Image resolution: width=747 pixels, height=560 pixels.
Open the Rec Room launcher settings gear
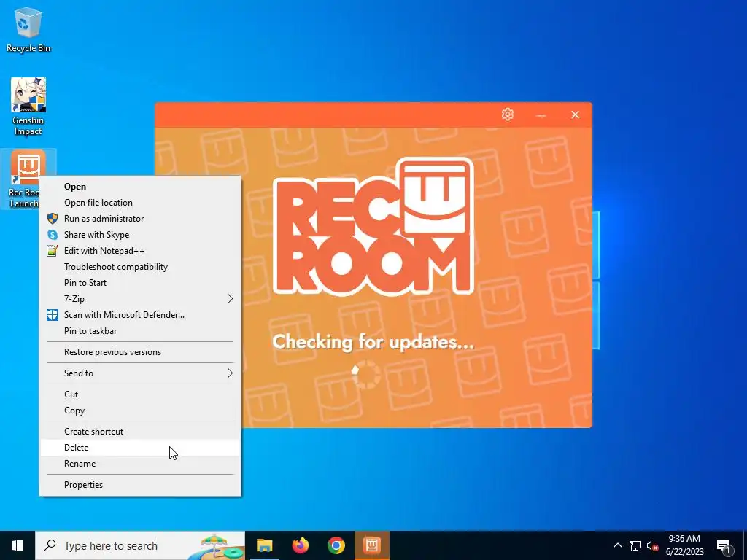tap(508, 114)
